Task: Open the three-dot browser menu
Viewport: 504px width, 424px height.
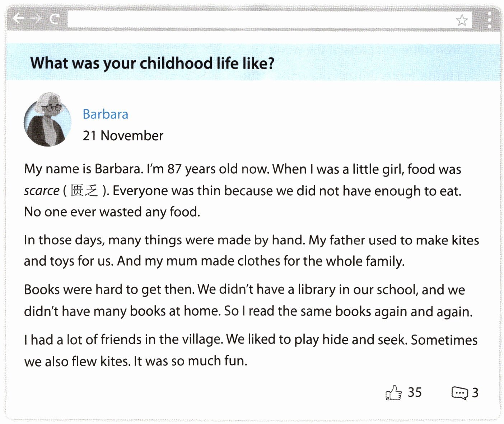Action: (x=490, y=20)
